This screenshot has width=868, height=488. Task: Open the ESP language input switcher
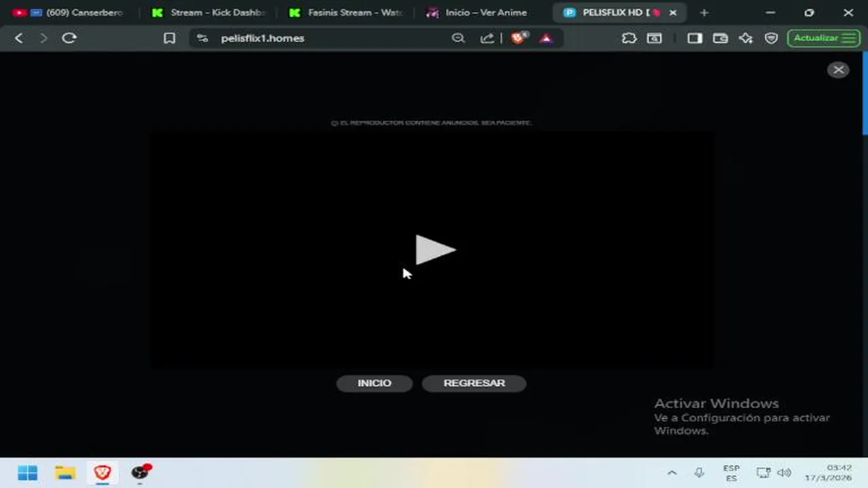click(731, 473)
